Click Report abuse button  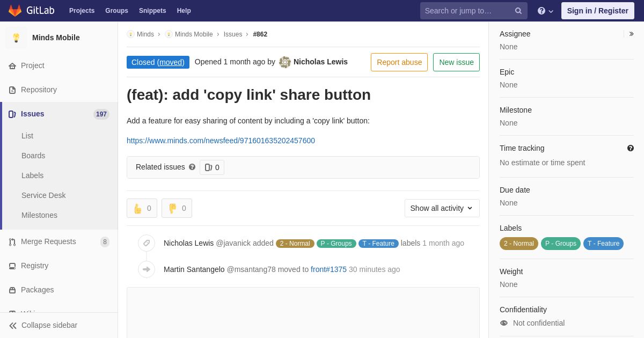[399, 62]
